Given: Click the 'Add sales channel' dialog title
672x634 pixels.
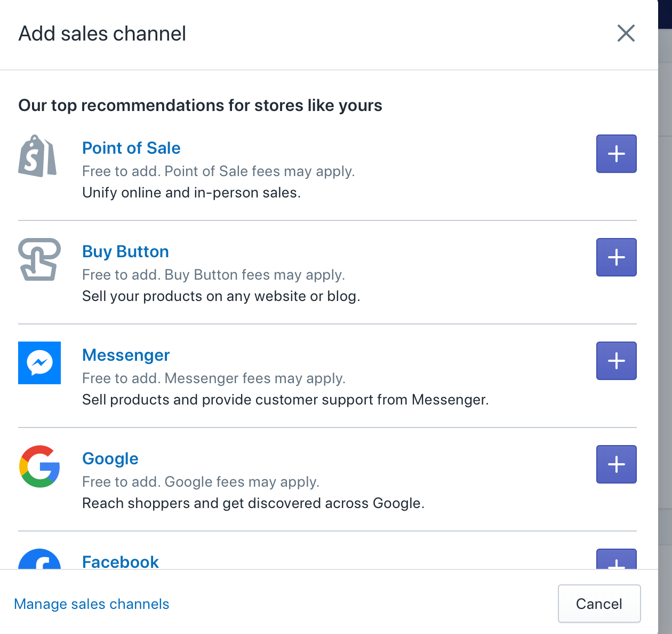Looking at the screenshot, I should (102, 34).
